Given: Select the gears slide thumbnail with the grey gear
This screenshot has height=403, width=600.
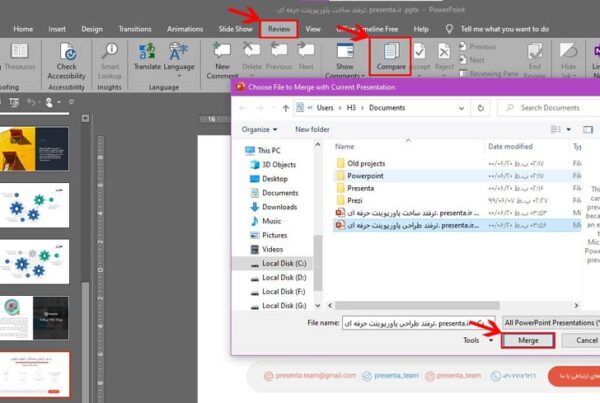Looking at the screenshot, I should coord(34,262).
